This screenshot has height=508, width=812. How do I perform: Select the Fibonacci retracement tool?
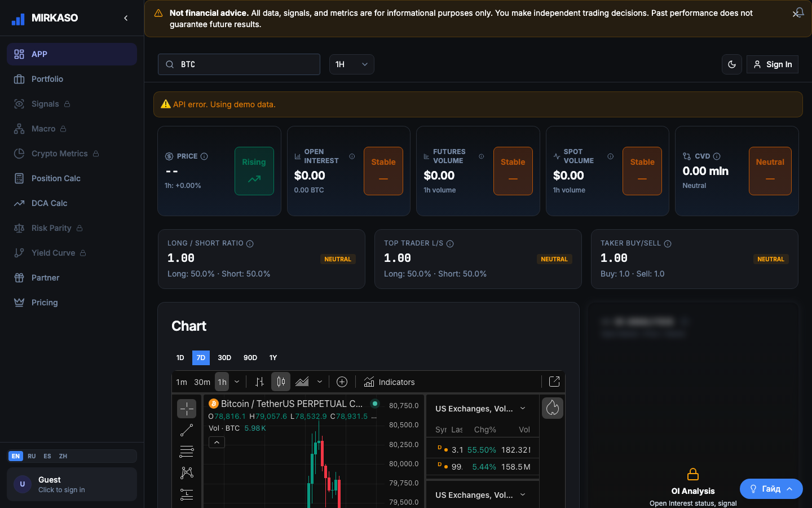187,452
